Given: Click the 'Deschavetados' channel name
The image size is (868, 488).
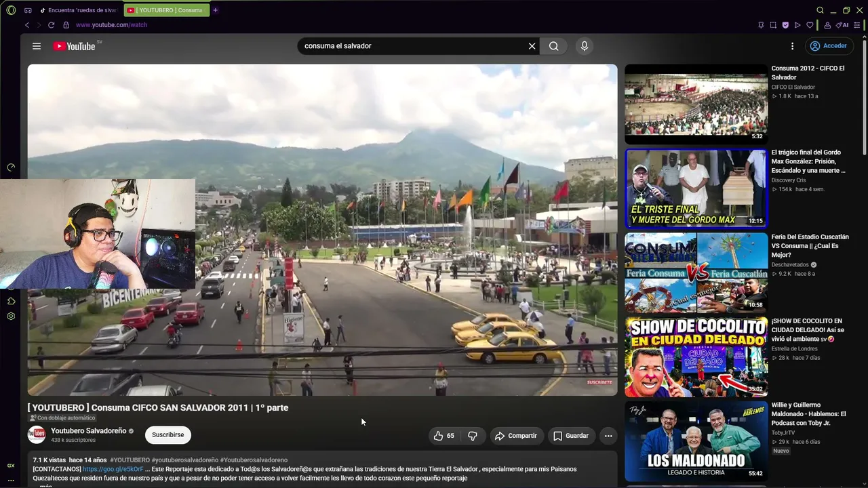Looking at the screenshot, I should tap(790, 265).
